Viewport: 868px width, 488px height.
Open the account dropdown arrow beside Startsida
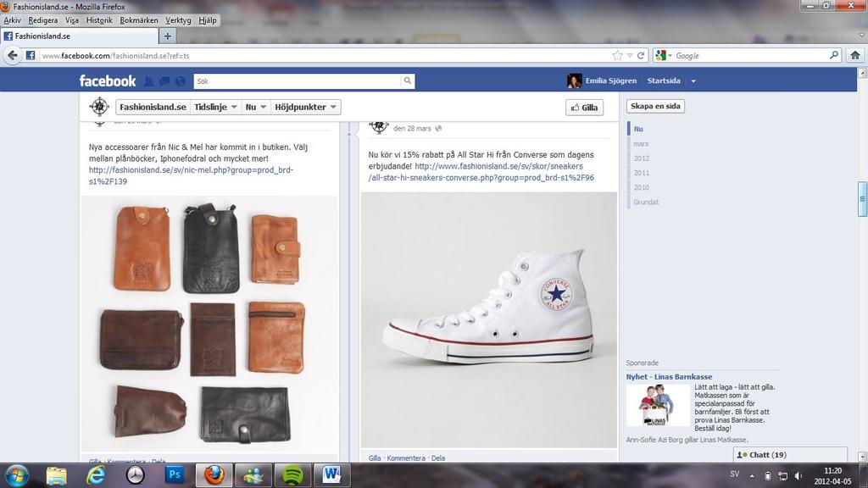693,80
